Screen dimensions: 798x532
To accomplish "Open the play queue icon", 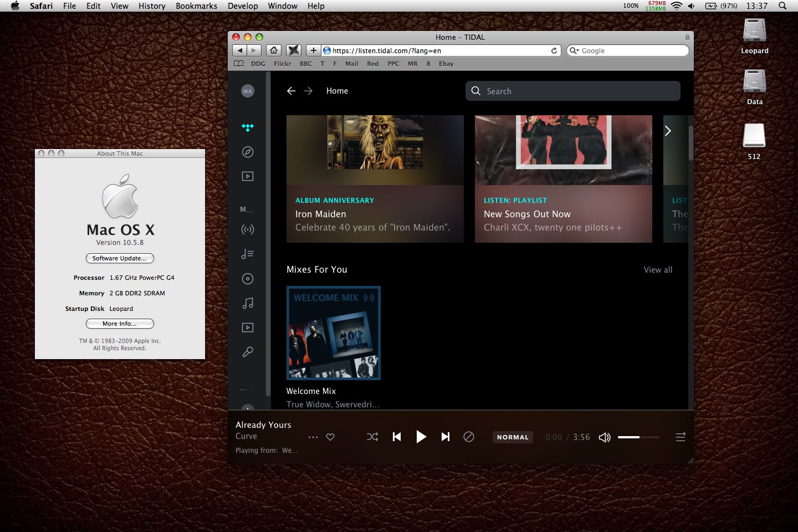I will pyautogui.click(x=681, y=437).
